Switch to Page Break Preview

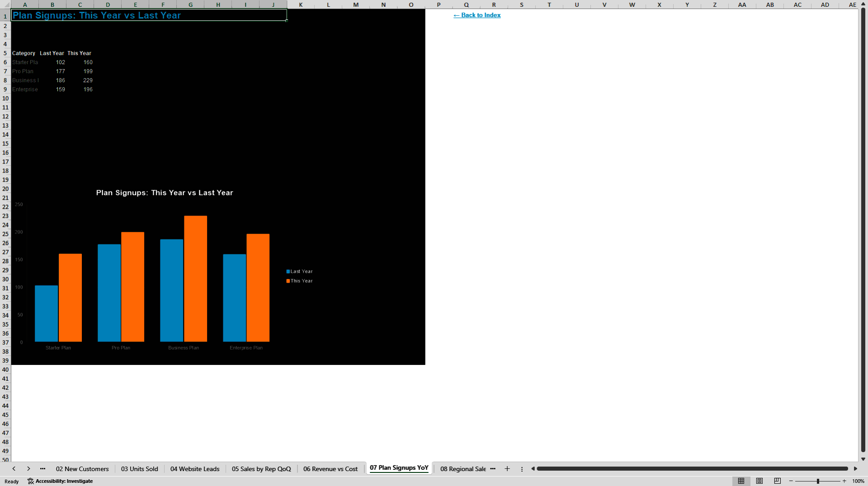tap(778, 481)
